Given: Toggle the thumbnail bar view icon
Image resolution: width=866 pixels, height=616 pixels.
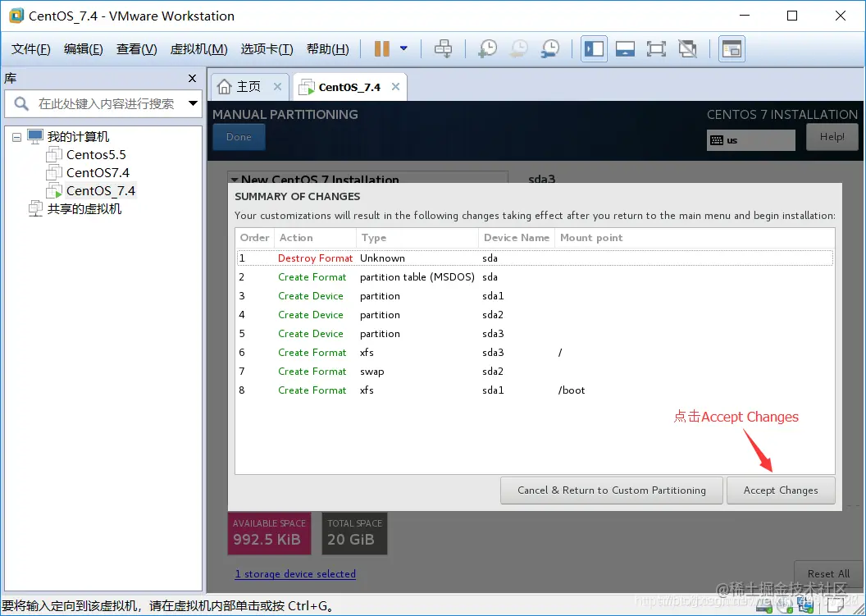Looking at the screenshot, I should 625,48.
